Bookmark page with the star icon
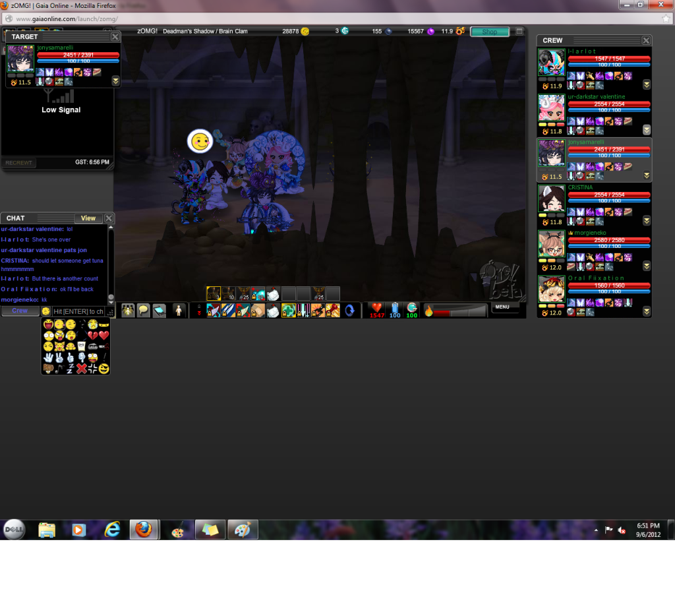Image resolution: width=675 pixels, height=616 pixels. point(666,18)
